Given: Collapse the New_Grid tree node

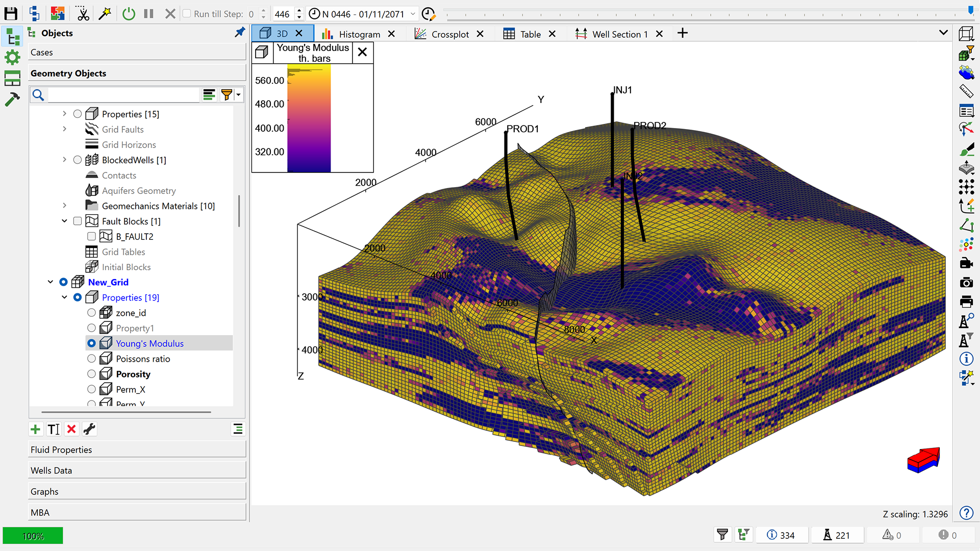Looking at the screenshot, I should click(51, 282).
